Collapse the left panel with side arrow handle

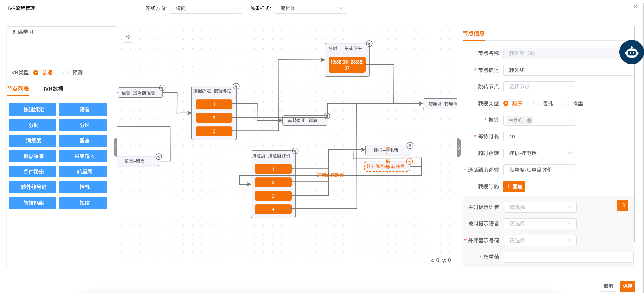click(x=115, y=148)
